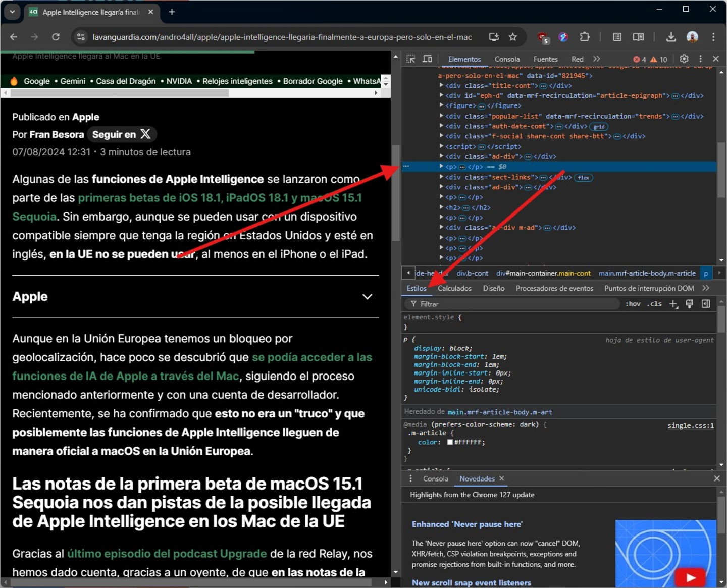Viewport: 727px width, 588px height.
Task: Toggle the computed styles sidebar icon
Action: [x=706, y=304]
